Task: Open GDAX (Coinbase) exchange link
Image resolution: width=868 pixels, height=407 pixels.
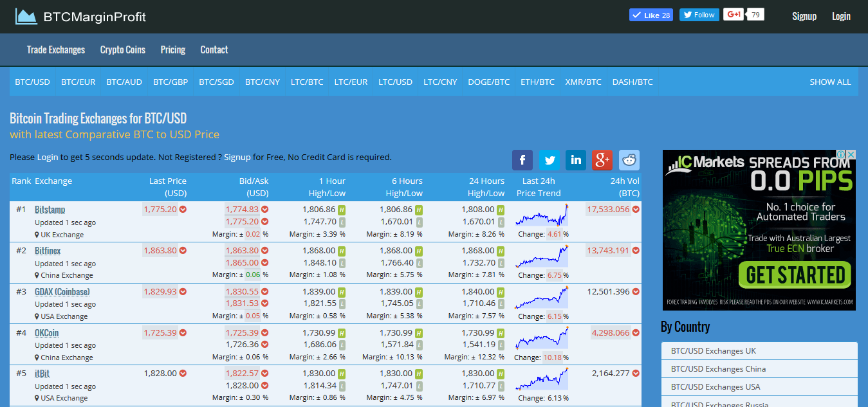Action: click(62, 292)
